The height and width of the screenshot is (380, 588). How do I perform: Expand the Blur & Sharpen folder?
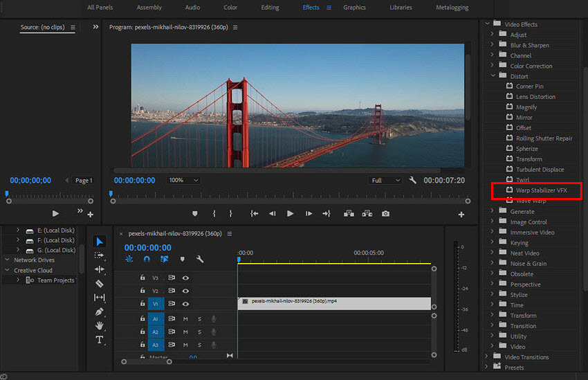pyautogui.click(x=493, y=44)
